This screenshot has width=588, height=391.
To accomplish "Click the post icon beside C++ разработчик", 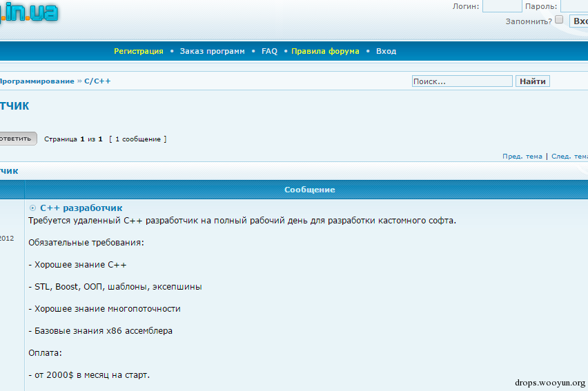I will pyautogui.click(x=32, y=208).
